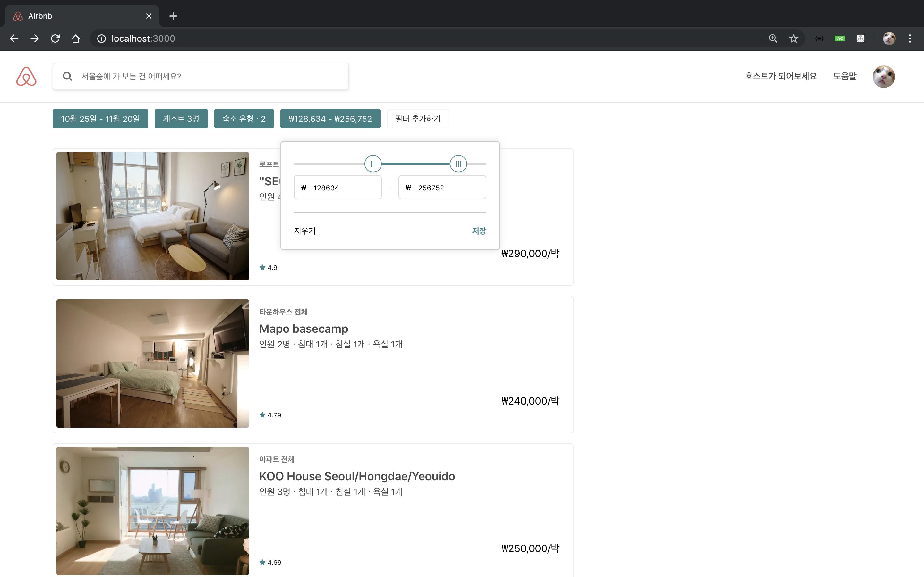This screenshot has height=577, width=924.
Task: Open the 게스트 3명 guests filter
Action: click(x=181, y=119)
